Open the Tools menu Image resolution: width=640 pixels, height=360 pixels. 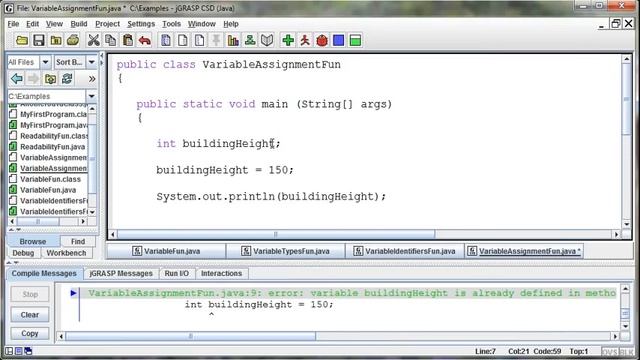[171, 24]
